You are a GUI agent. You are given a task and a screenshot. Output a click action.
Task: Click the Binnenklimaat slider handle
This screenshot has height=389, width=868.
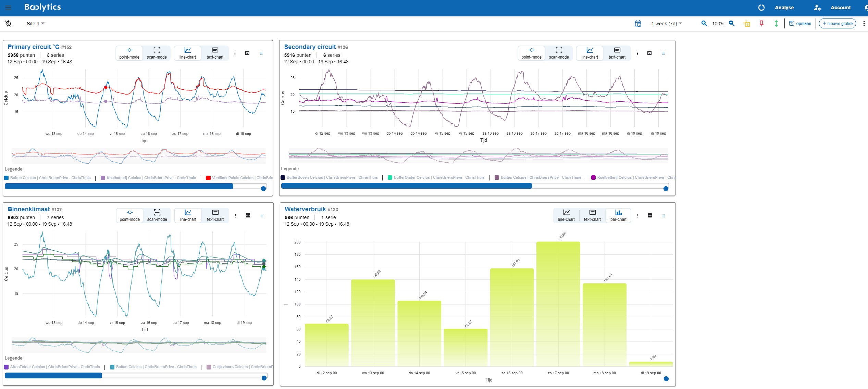pyautogui.click(x=264, y=378)
